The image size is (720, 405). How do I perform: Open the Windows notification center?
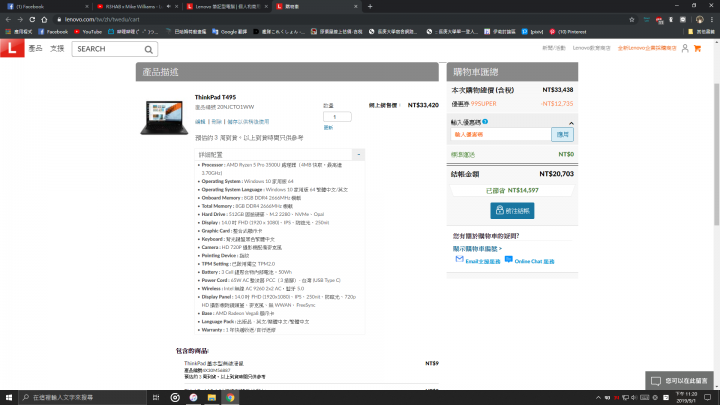(x=708, y=397)
